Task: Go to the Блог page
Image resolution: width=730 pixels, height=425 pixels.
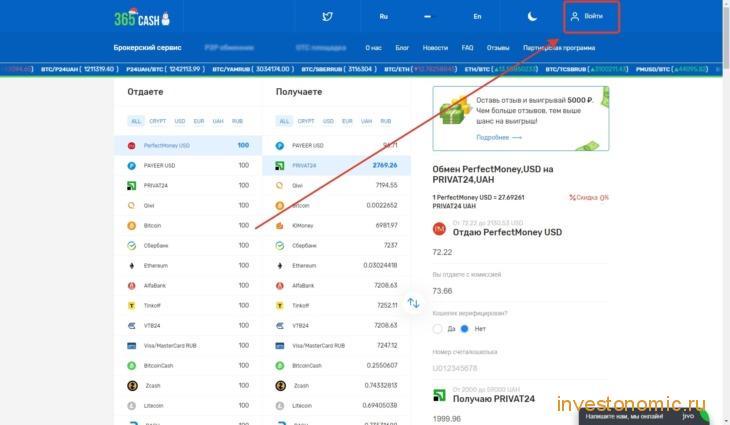Action: click(402, 48)
